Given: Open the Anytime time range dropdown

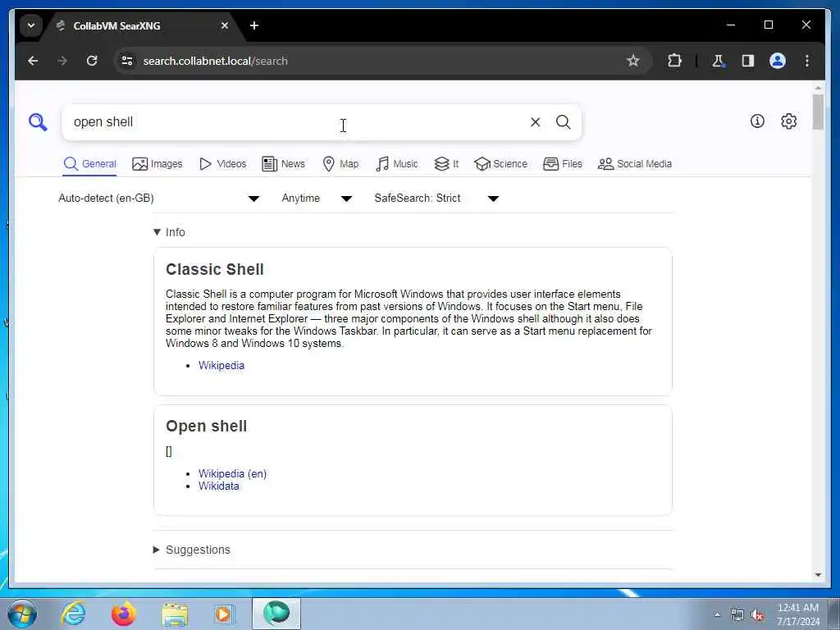Looking at the screenshot, I should coord(316,199).
